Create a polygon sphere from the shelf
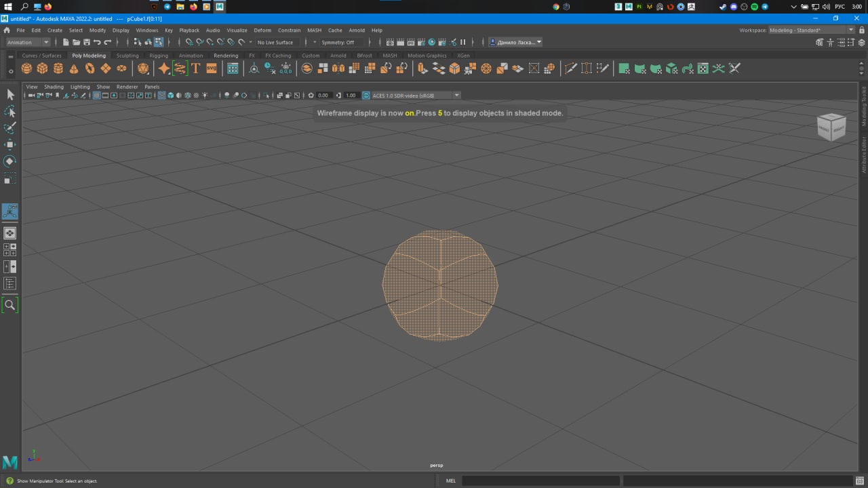868x488 pixels. (26, 68)
